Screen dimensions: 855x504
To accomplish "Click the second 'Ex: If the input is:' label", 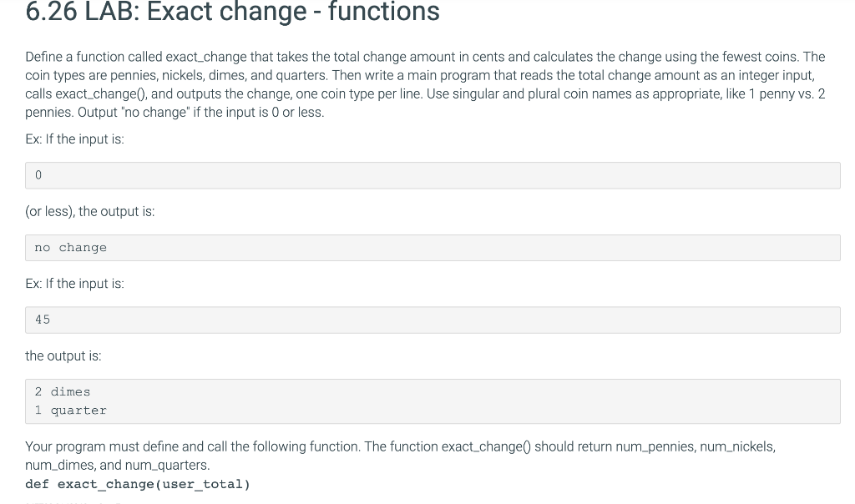I will coord(74,284).
